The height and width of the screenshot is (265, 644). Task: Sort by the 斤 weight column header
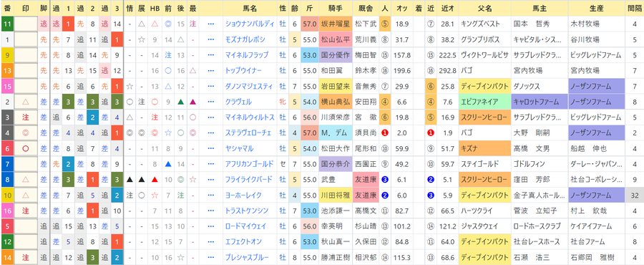point(309,8)
